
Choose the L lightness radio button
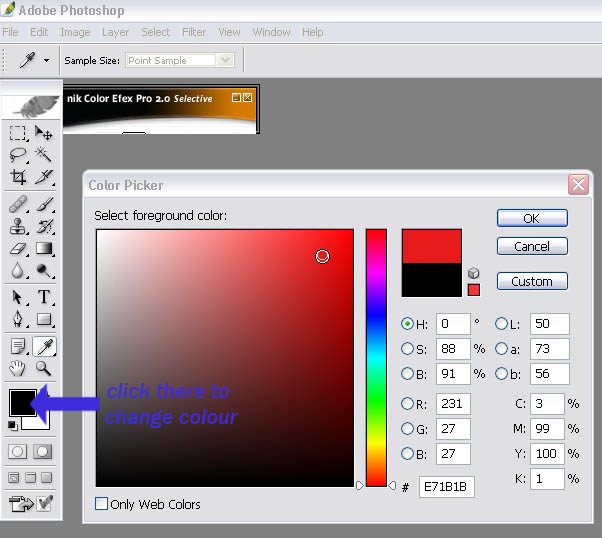(x=501, y=324)
